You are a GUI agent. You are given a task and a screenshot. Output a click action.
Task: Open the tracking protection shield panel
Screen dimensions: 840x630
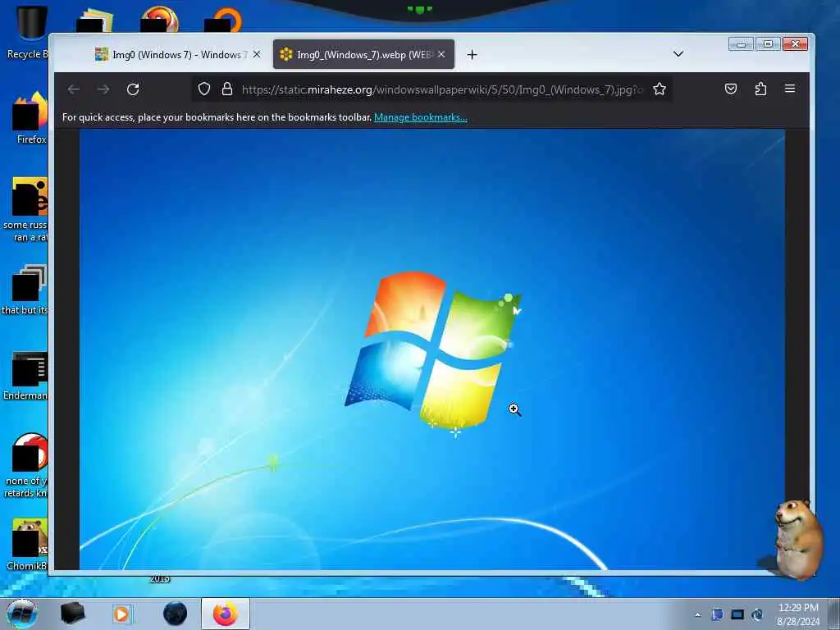[x=204, y=89]
